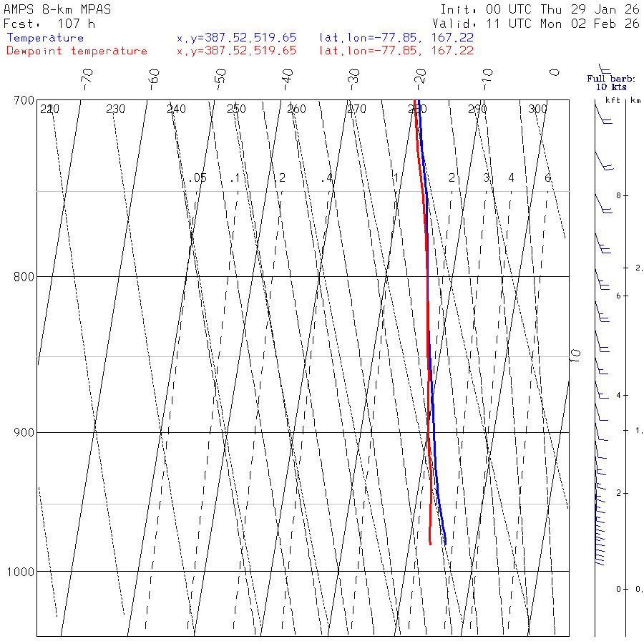The width and height of the screenshot is (644, 644).
Task: Click the 230 potential temperature label
Action: (115, 109)
